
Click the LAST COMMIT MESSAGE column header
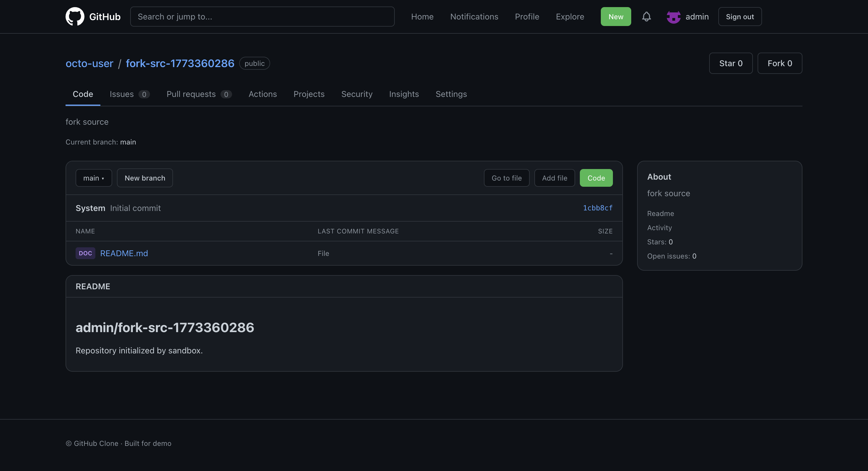(x=358, y=231)
